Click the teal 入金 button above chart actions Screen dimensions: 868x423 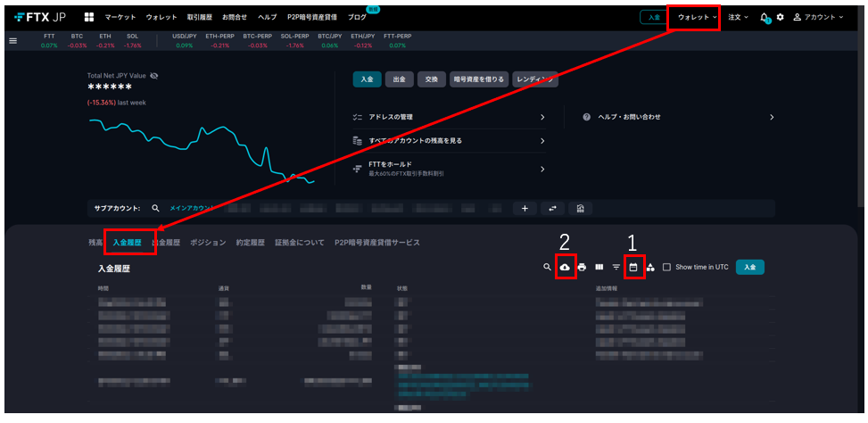click(x=367, y=79)
